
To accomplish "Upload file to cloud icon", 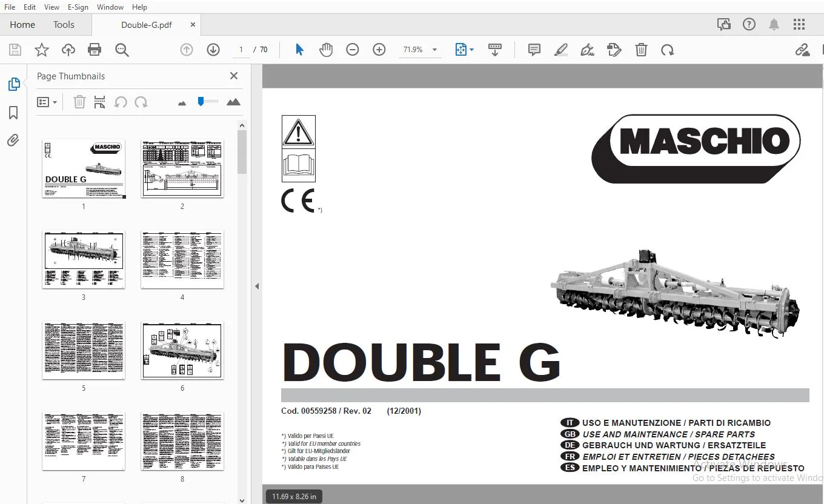I will pyautogui.click(x=68, y=50).
